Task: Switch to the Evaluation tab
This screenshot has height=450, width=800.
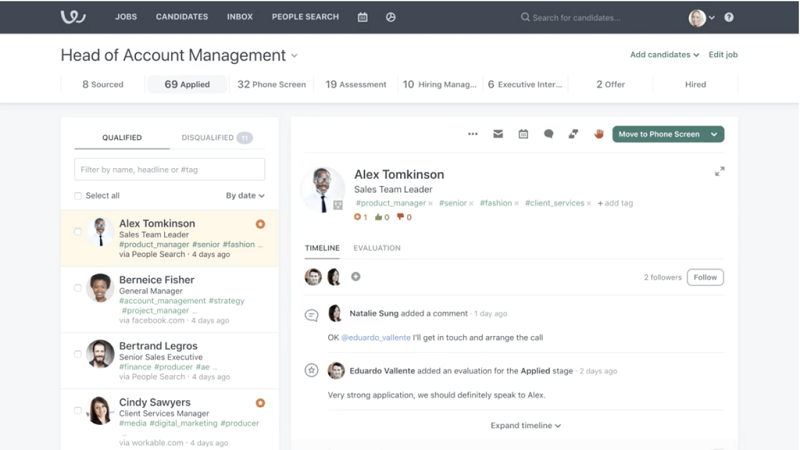Action: pos(377,248)
